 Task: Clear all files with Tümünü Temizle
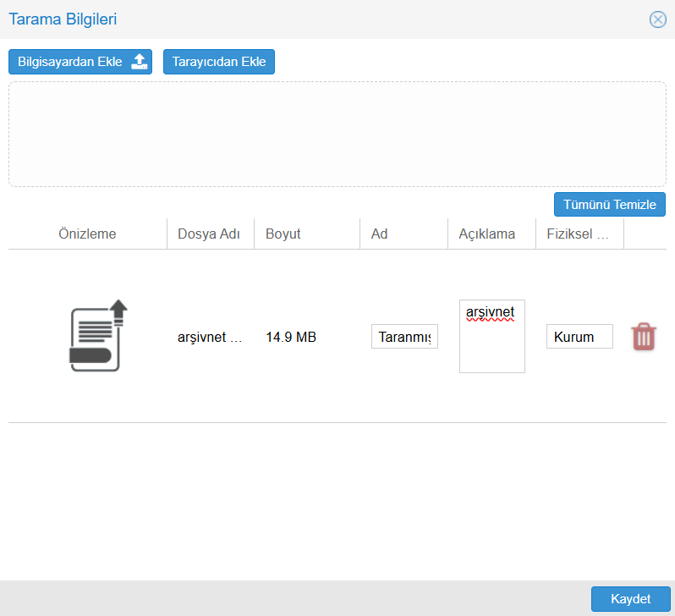click(x=609, y=205)
